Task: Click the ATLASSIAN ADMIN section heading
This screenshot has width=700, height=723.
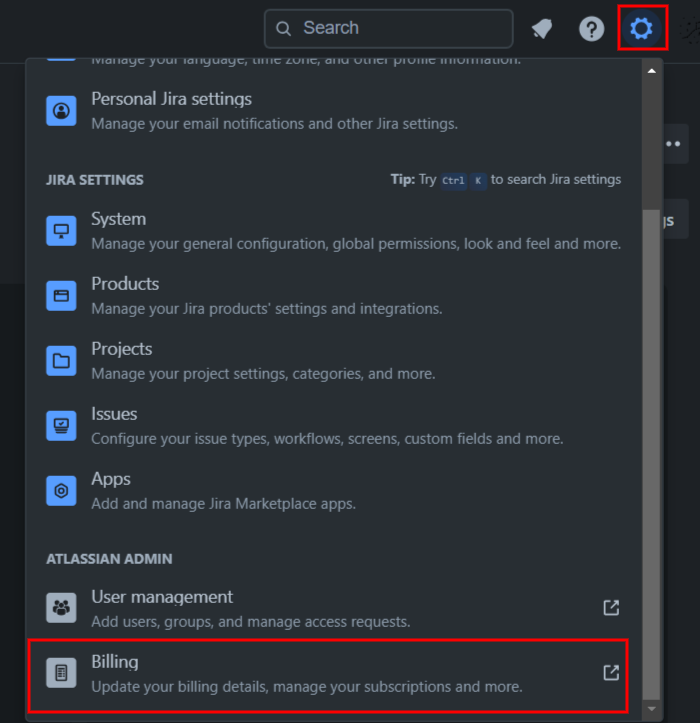Action: pos(109,559)
